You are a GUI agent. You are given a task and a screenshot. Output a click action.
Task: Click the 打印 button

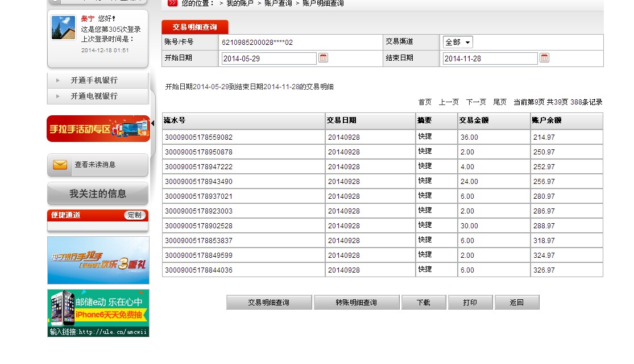(x=470, y=303)
